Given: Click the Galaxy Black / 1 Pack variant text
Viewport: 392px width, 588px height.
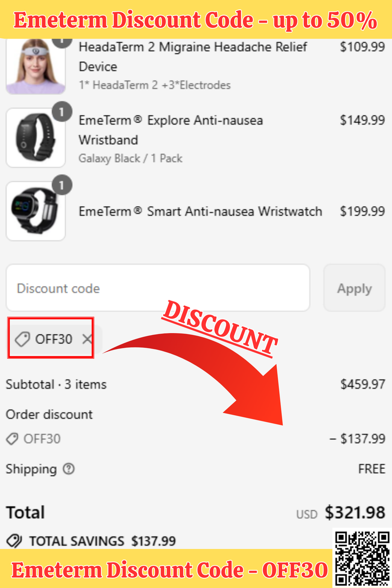Looking at the screenshot, I should pos(130,158).
